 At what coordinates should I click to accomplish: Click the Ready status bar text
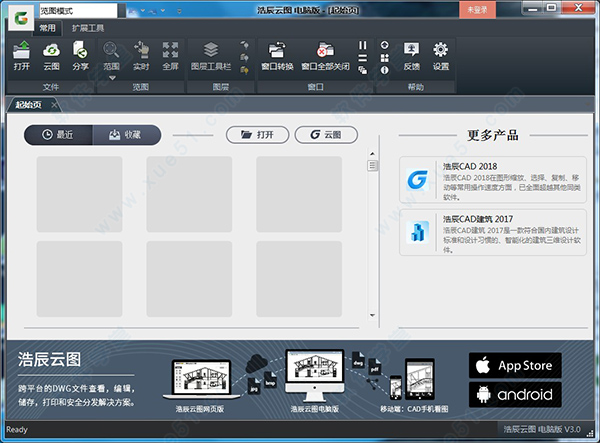(17, 430)
